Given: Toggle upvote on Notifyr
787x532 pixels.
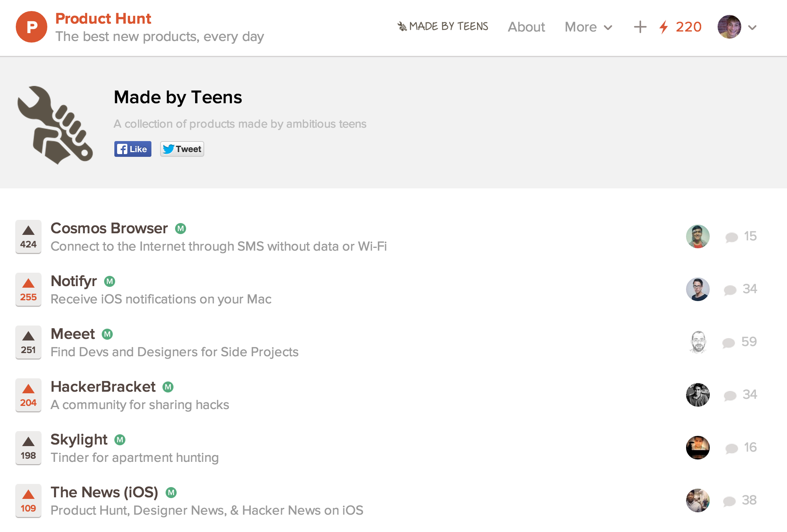Looking at the screenshot, I should click(28, 290).
